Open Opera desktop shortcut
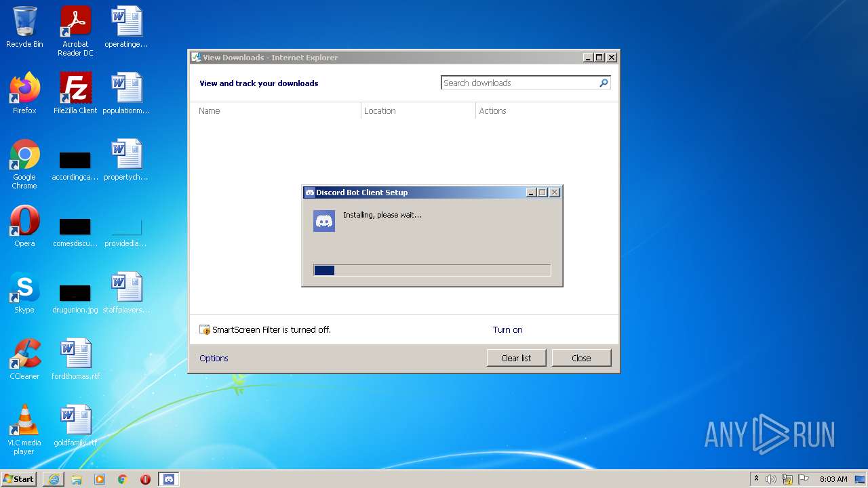The image size is (868, 488). 24,226
